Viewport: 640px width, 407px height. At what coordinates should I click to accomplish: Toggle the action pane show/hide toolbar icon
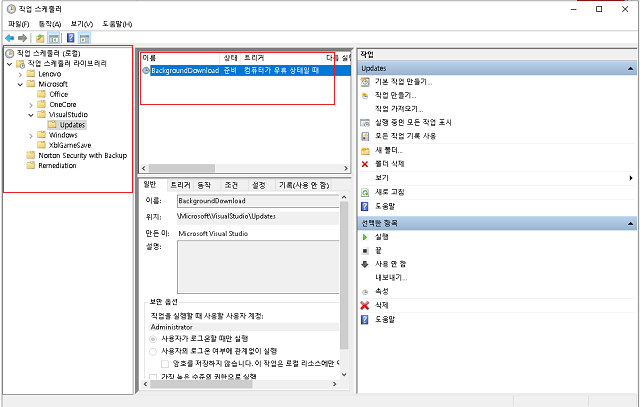click(84, 38)
